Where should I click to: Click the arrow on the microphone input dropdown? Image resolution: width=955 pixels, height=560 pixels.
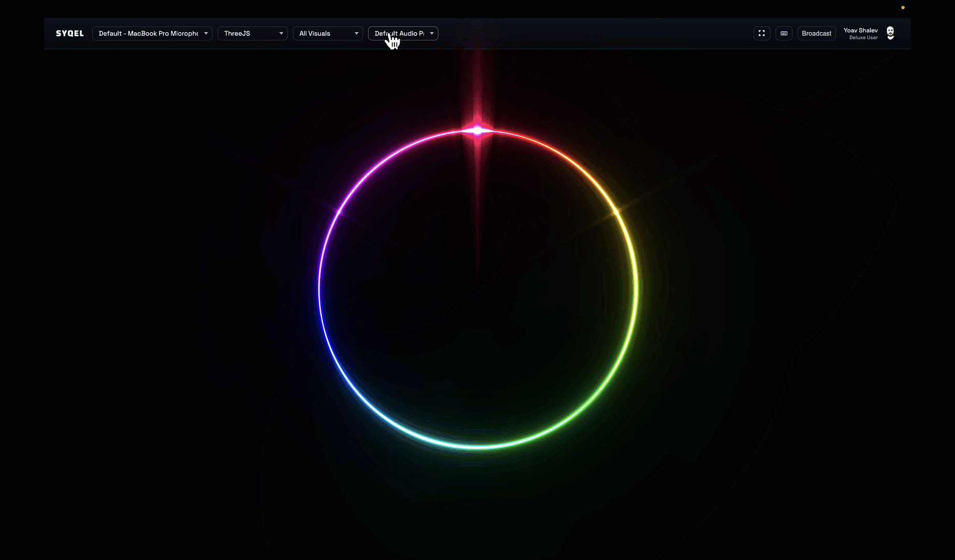[206, 33]
